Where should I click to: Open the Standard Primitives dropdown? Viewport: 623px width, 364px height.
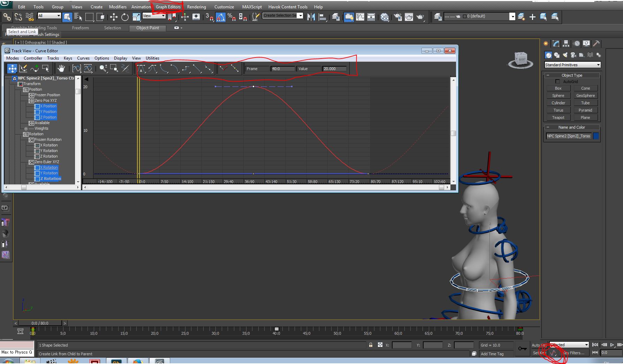point(599,65)
